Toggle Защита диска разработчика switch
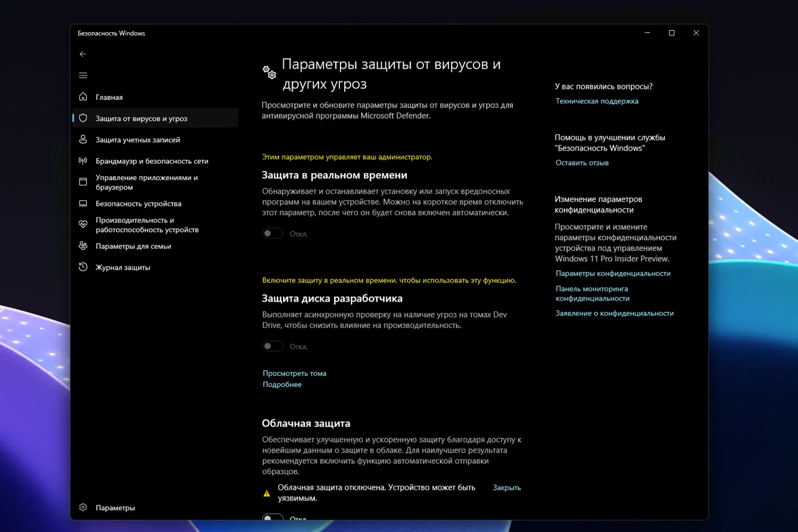The height and width of the screenshot is (532, 798). click(273, 346)
